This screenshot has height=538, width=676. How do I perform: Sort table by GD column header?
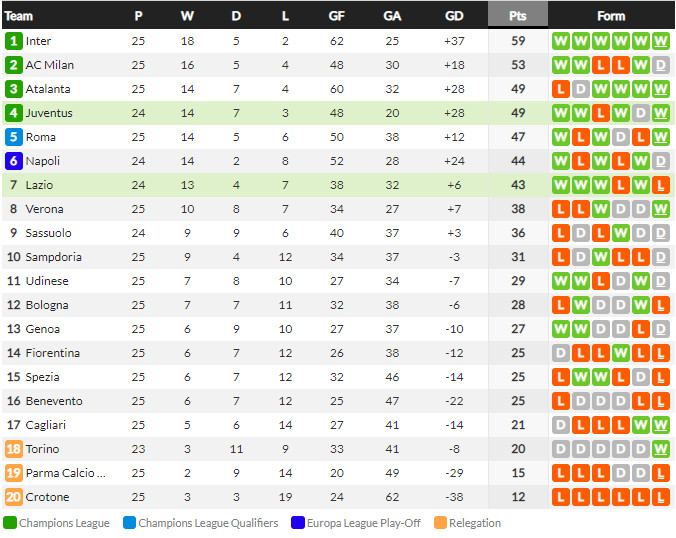point(454,16)
